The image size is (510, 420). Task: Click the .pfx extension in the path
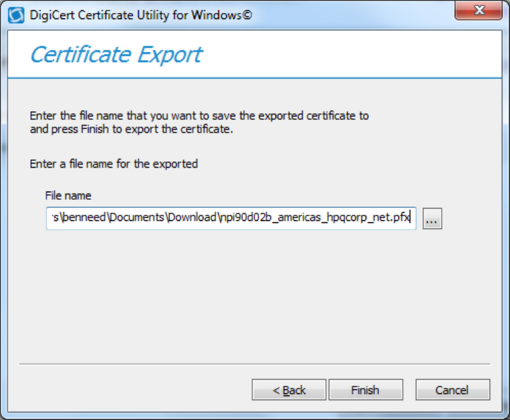coord(400,219)
